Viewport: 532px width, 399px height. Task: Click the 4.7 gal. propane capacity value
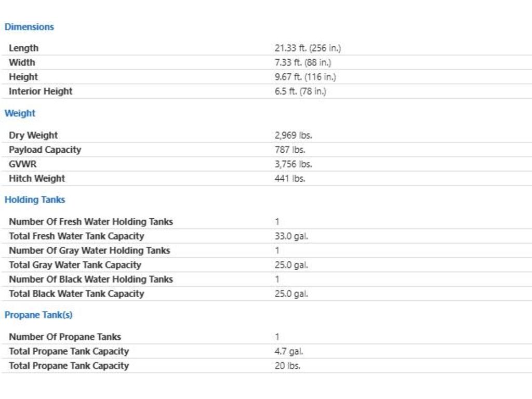point(289,351)
